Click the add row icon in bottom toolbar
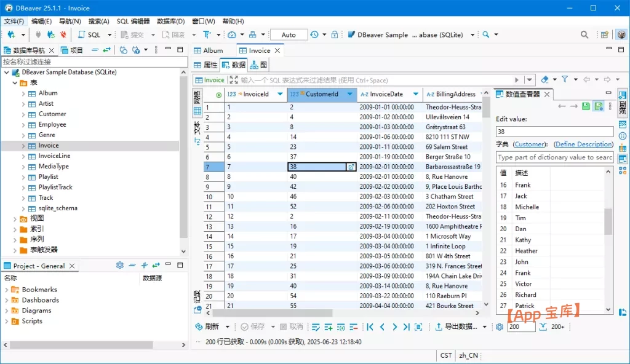The height and width of the screenshot is (364, 630). 328,327
